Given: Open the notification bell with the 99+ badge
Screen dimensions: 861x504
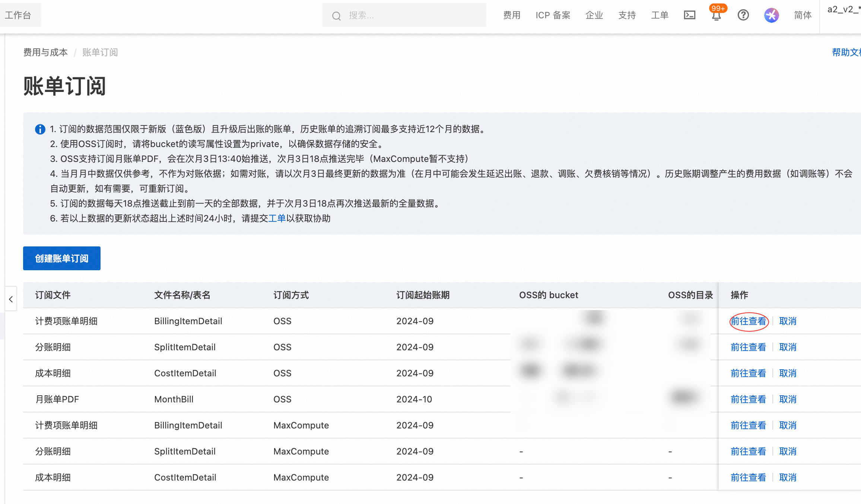Looking at the screenshot, I should pyautogui.click(x=717, y=15).
